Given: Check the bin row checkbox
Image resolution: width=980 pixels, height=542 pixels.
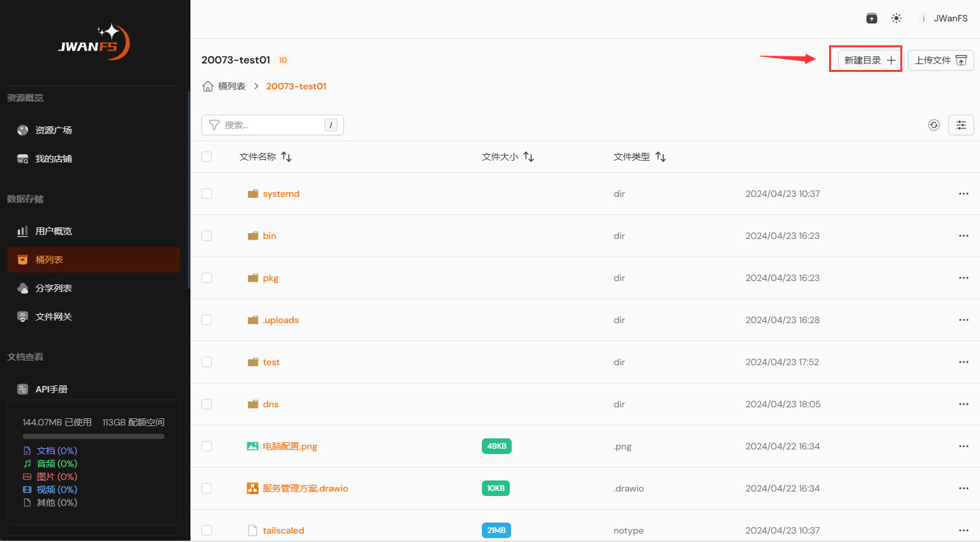Looking at the screenshot, I should [207, 236].
